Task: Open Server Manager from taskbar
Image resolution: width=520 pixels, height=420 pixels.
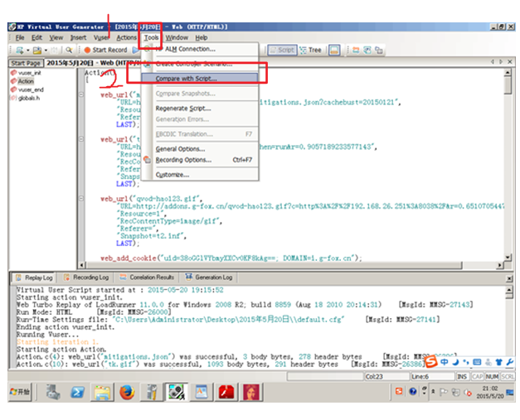Action: pos(53,392)
